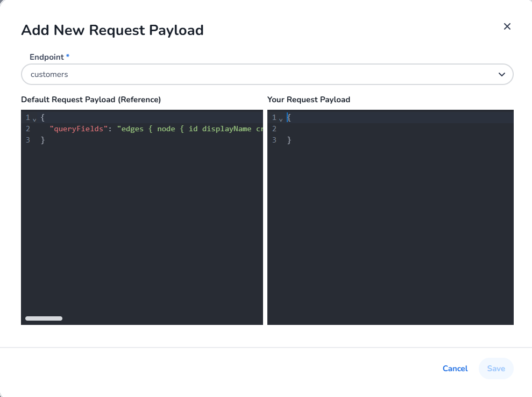Viewport: 532px width, 397px height.
Task: Close the Add New Request Payload dialog
Action: [507, 26]
